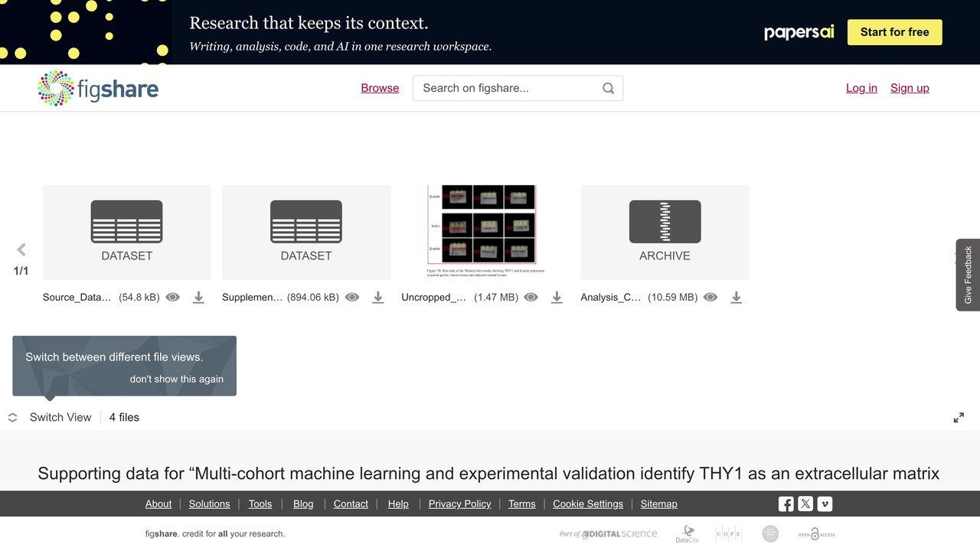Enter fullscreen with expand arrows icon
980x551 pixels.
pyautogui.click(x=959, y=418)
